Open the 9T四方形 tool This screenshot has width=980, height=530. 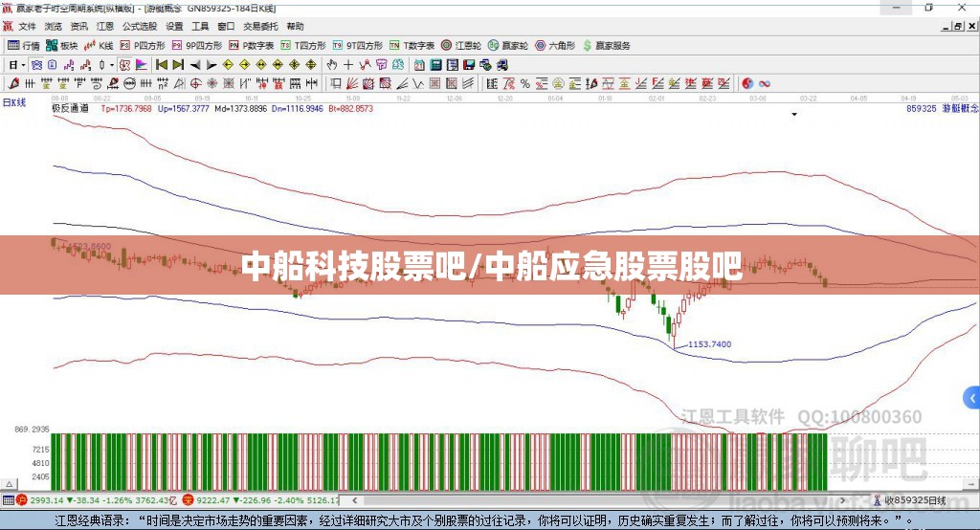click(358, 46)
